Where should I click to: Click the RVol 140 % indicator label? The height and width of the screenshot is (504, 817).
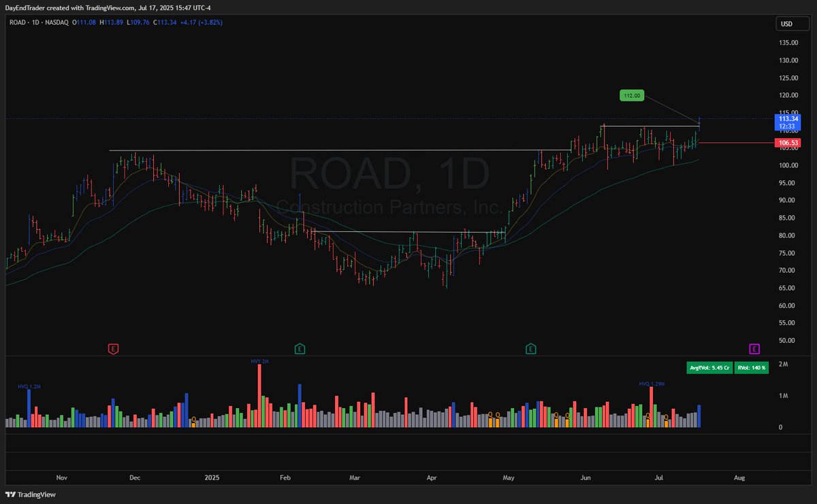click(752, 367)
